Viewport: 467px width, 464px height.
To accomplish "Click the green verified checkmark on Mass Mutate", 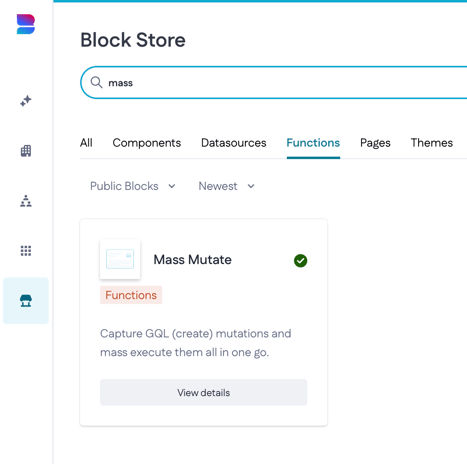I will 300,260.
